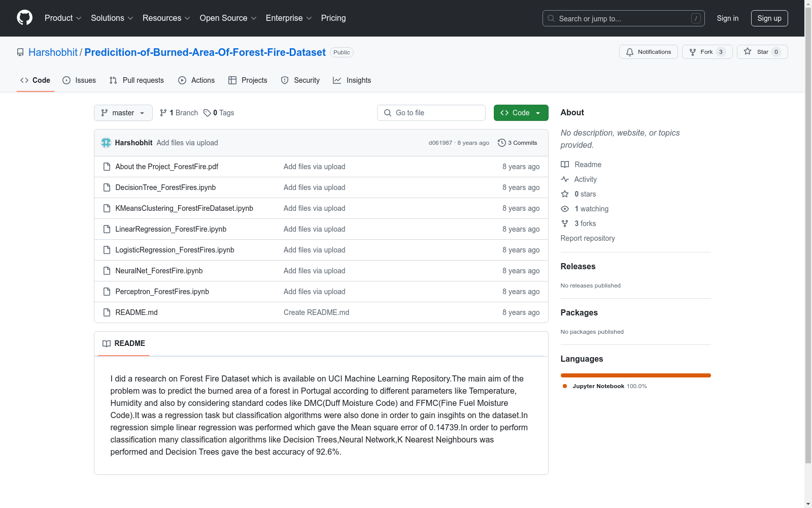
Task: Expand the Resources menu
Action: (x=166, y=18)
